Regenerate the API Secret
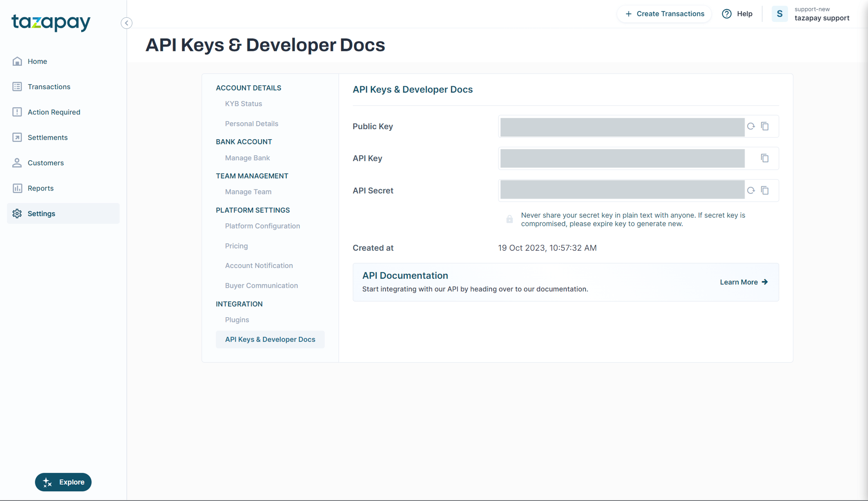Image resolution: width=868 pixels, height=501 pixels. (751, 191)
